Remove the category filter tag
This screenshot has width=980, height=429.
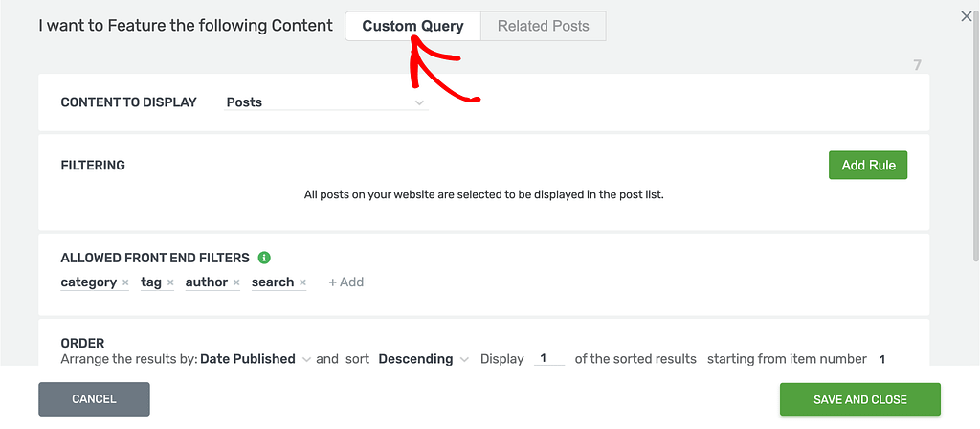click(125, 282)
